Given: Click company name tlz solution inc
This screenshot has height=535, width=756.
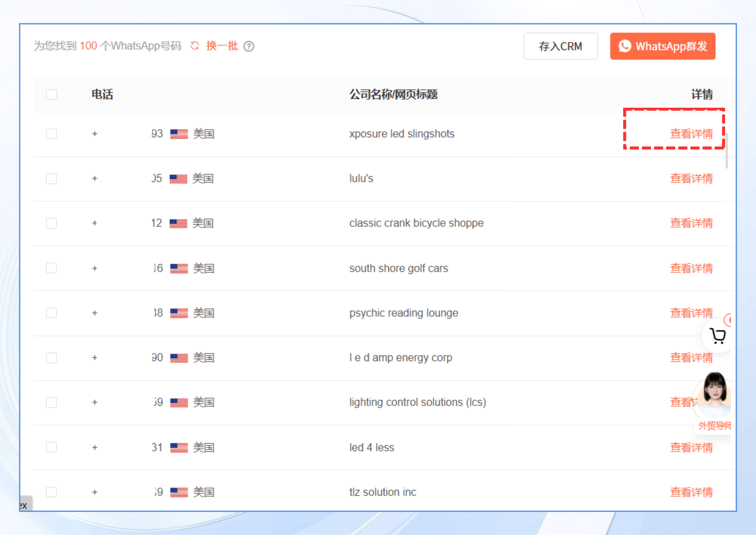Looking at the screenshot, I should point(383,492).
